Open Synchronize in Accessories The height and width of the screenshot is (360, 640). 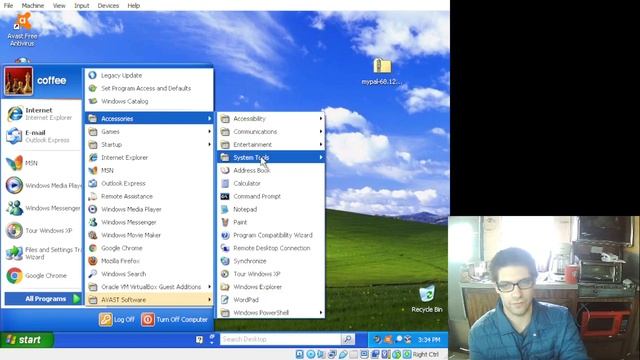pyautogui.click(x=271, y=261)
